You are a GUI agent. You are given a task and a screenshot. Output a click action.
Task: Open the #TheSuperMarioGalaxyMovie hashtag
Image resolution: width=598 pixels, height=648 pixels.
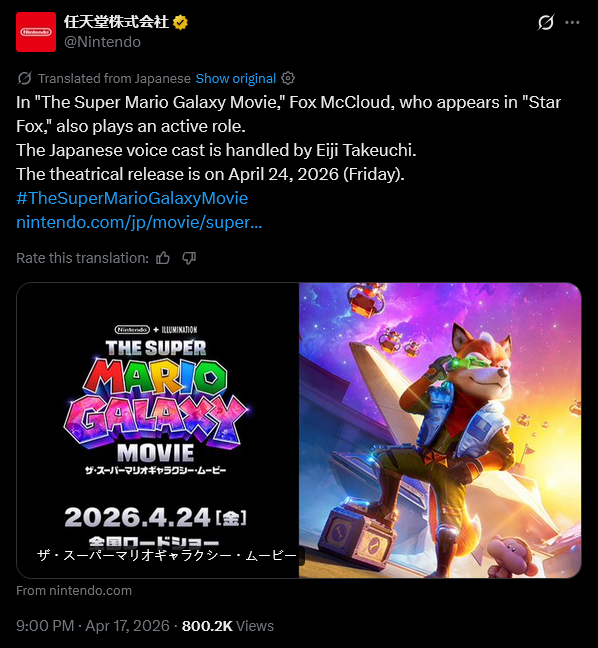pyautogui.click(x=132, y=198)
